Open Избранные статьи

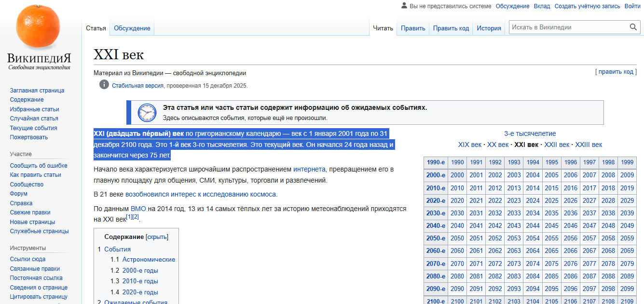click(35, 109)
